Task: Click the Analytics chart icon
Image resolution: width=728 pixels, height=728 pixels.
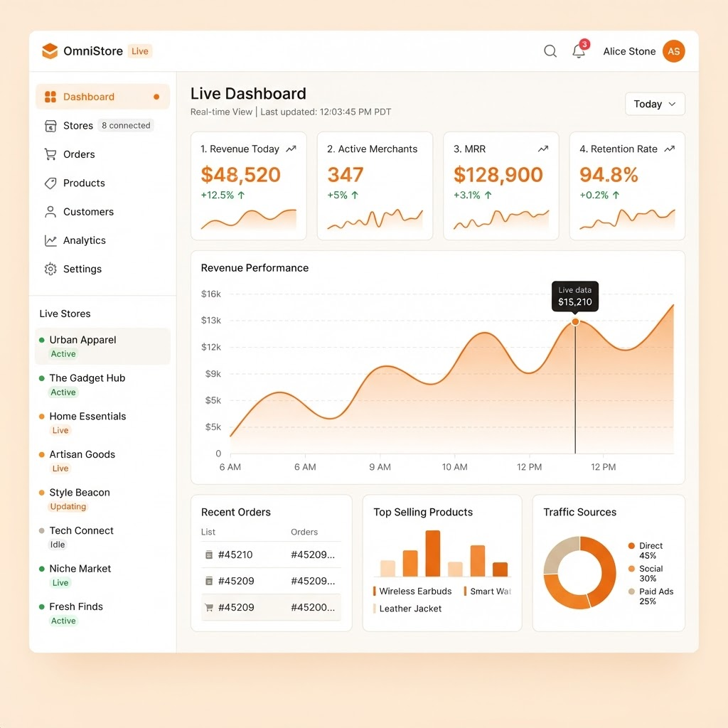Action: click(x=50, y=240)
